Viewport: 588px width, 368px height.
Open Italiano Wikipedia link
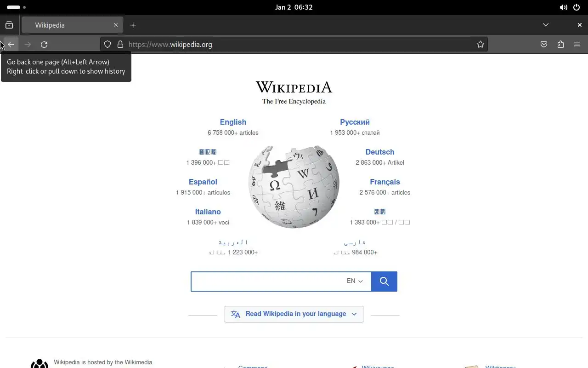208,212
